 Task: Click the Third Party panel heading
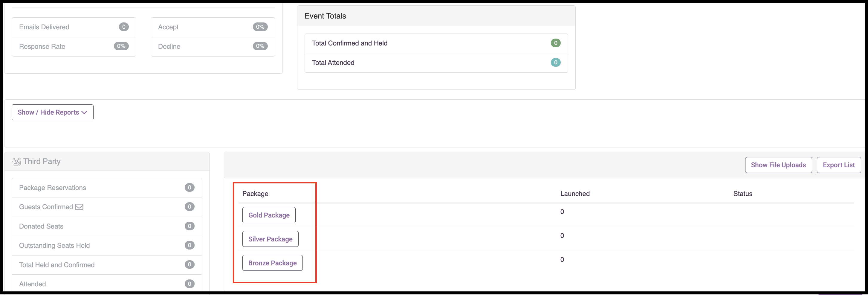pos(42,162)
